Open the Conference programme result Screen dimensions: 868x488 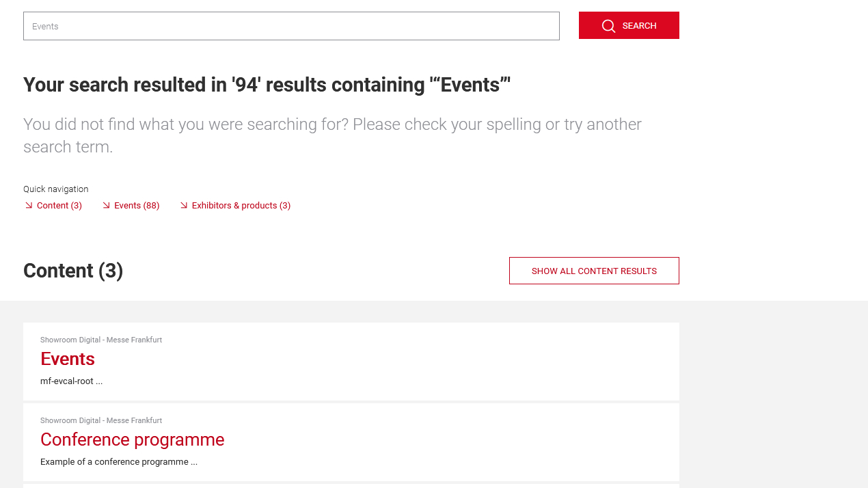coord(132,439)
